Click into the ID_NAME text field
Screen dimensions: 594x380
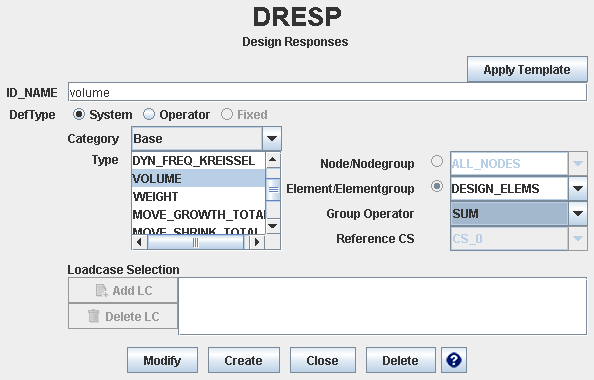click(x=327, y=92)
